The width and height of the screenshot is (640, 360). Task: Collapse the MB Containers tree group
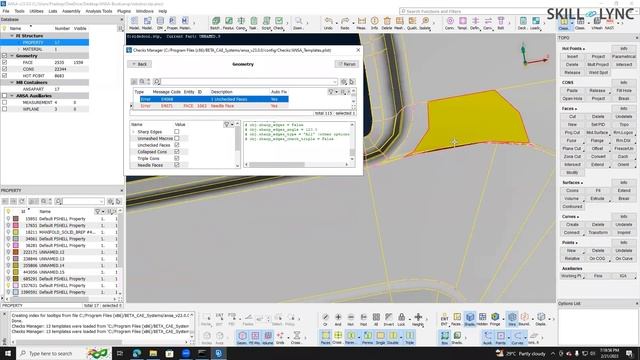point(12,82)
